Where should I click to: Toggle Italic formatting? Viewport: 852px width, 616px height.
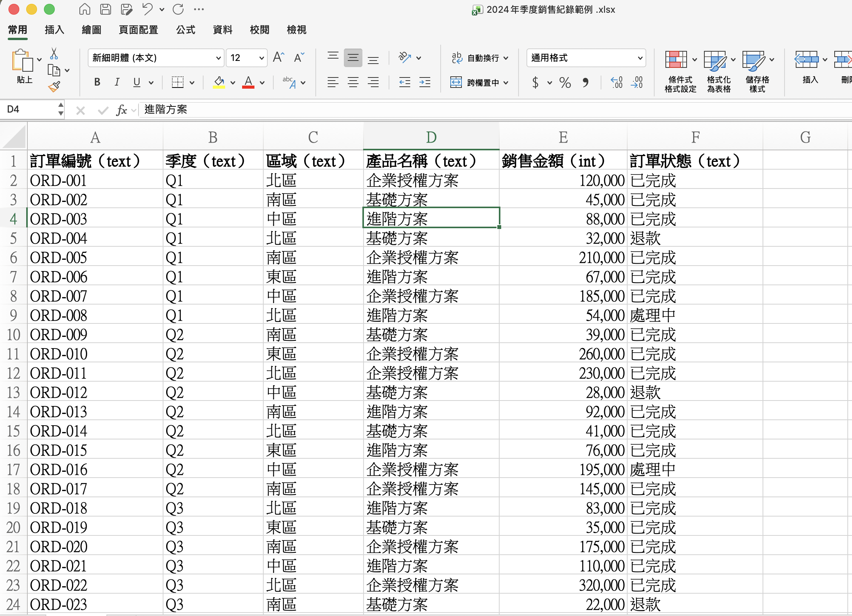click(117, 82)
